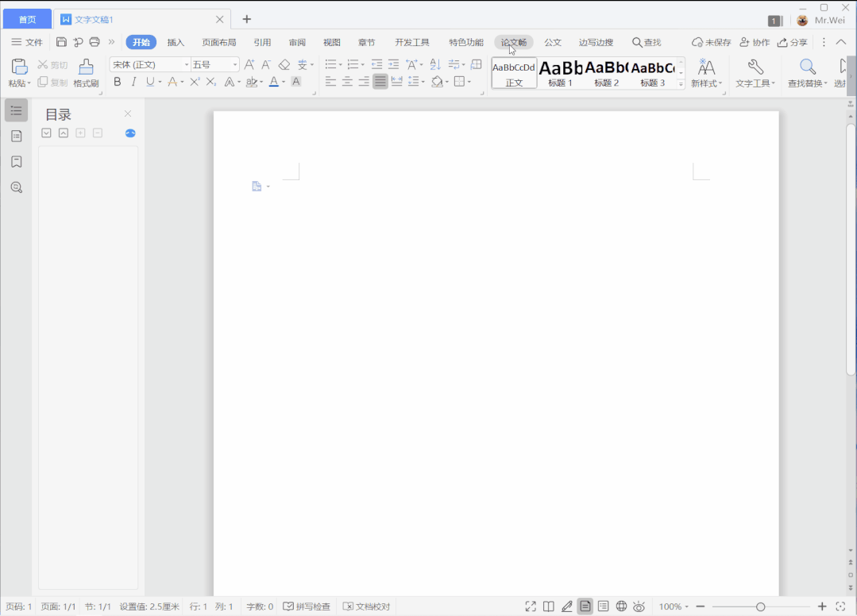Apply the 标题 1 heading style
Screen dimensions: 857x616
[561, 73]
